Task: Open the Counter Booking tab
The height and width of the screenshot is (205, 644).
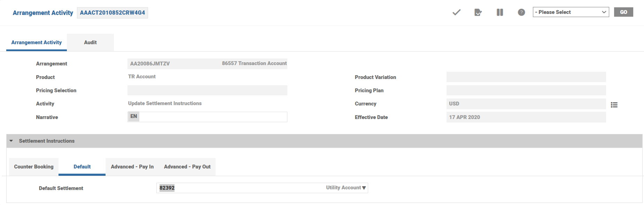Action: pyautogui.click(x=34, y=167)
